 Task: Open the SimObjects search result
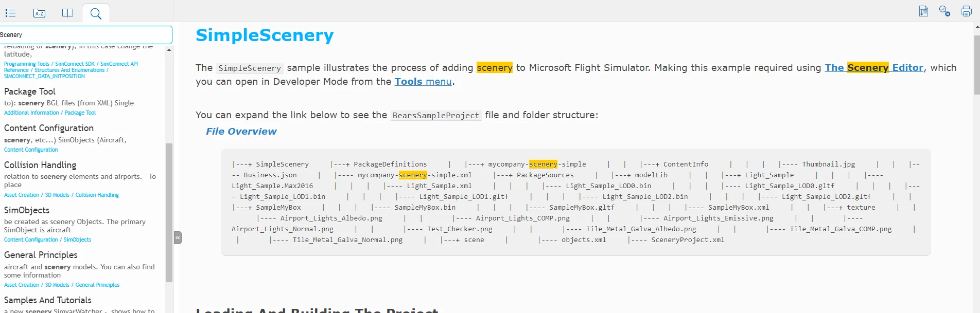click(27, 210)
